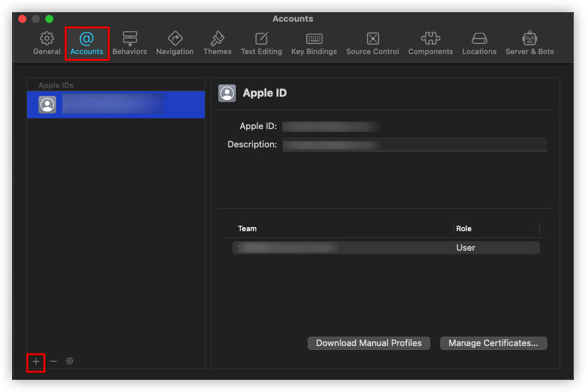
Task: Switch to the Navigation preferences
Action: [175, 43]
